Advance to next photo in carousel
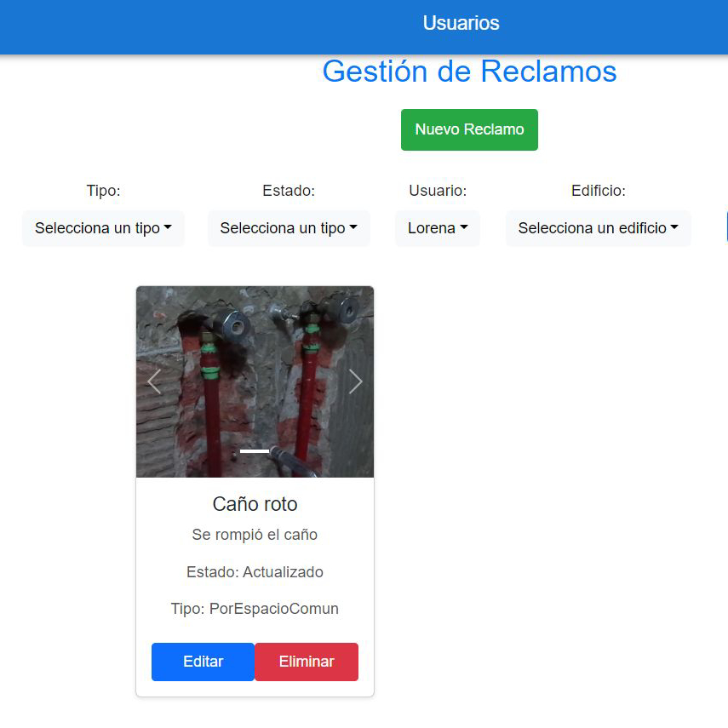 (x=355, y=382)
